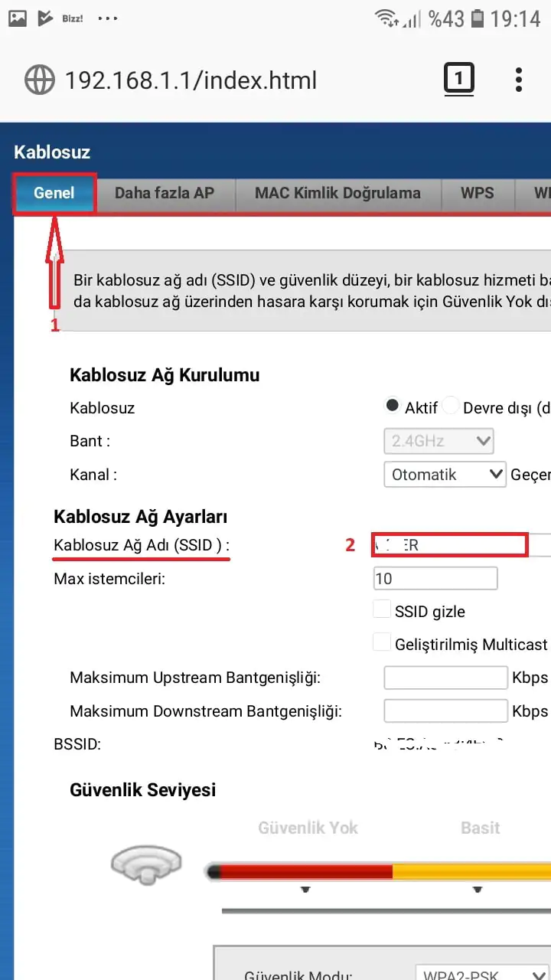Open the browser three-dot overflow menu
551x980 pixels.
[519, 80]
